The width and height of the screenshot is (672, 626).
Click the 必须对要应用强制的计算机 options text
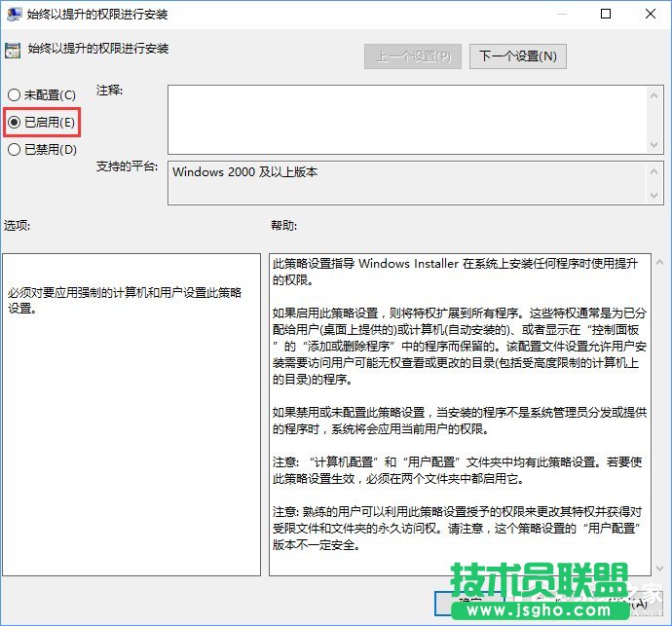tap(125, 301)
